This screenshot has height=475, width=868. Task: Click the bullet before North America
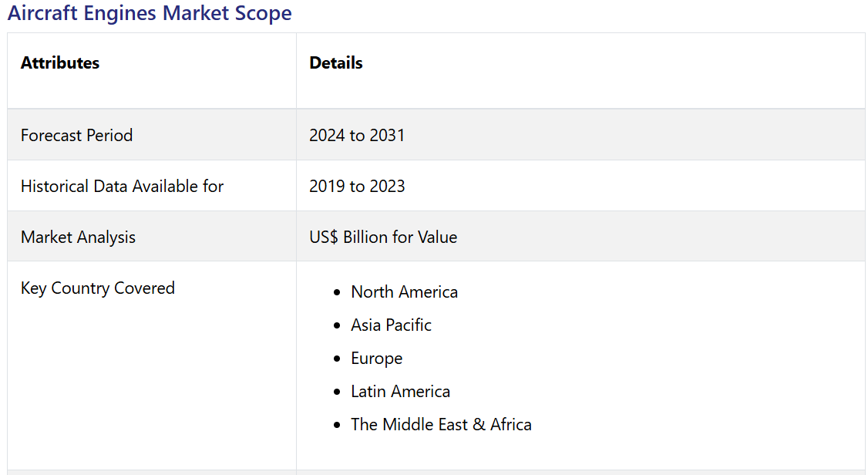[x=337, y=292]
